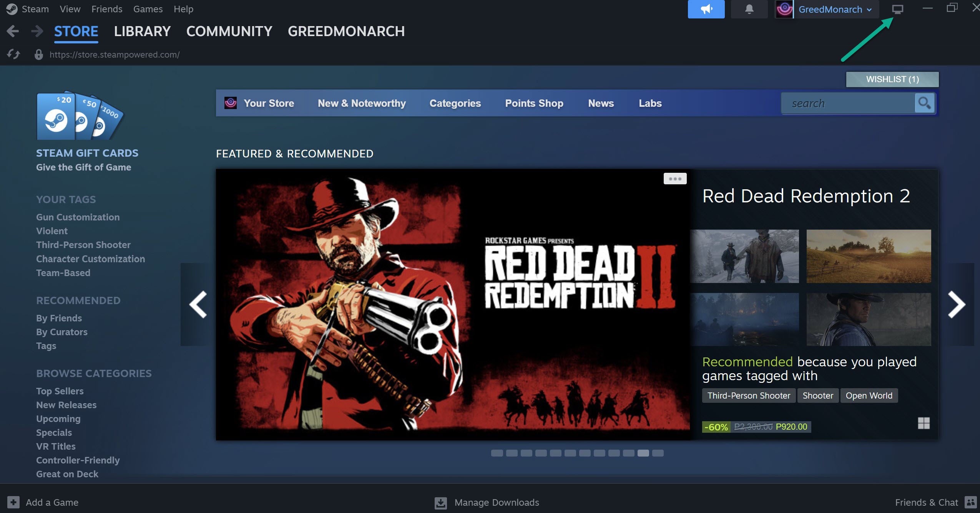The height and width of the screenshot is (513, 980).
Task: Open the Categories dropdown
Action: pos(455,103)
